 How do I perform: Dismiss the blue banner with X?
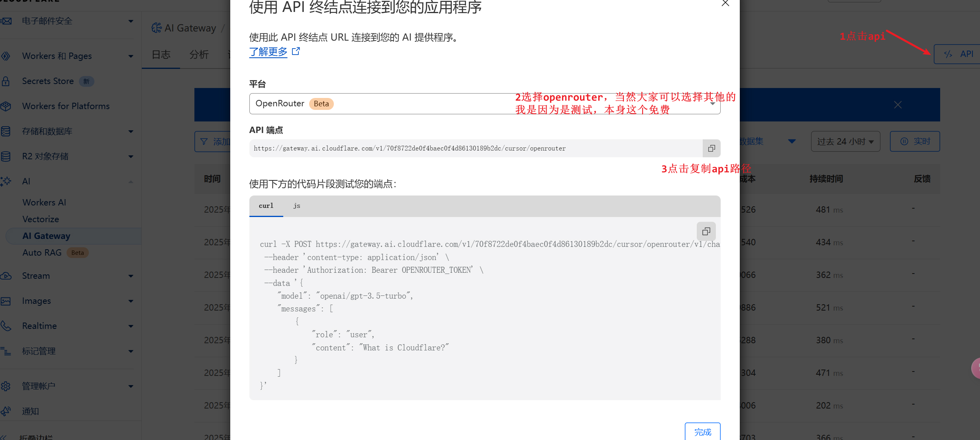coord(898,105)
